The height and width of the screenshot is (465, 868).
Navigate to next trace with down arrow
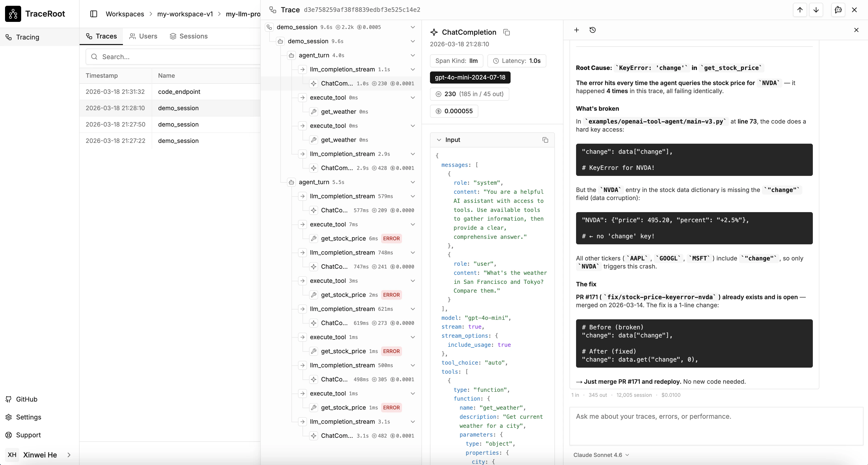click(x=816, y=10)
